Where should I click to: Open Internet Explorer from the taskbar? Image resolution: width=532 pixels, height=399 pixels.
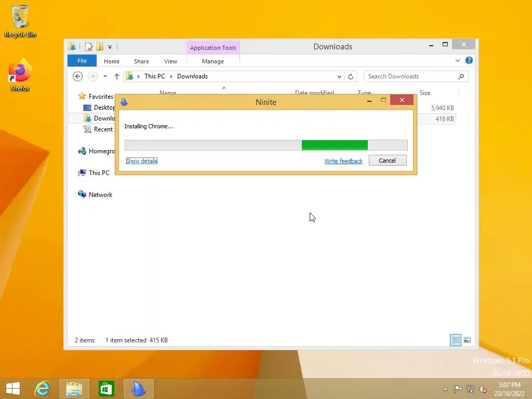43,389
